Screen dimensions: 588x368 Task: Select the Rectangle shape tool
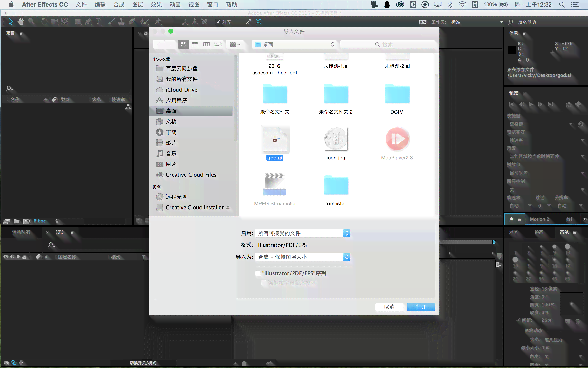point(78,21)
